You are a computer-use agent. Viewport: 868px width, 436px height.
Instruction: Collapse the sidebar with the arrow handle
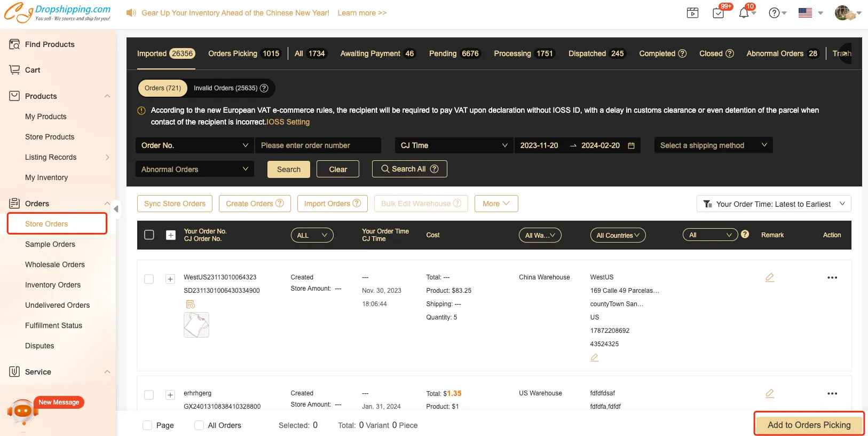[116, 209]
